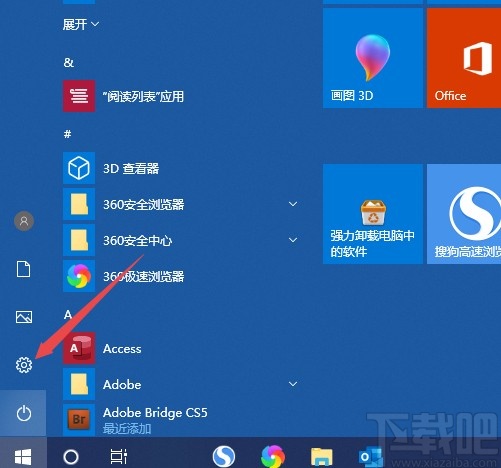Click the Adobe Bridge CS5 Br icon
Screen dimensions: 501x468
click(79, 419)
